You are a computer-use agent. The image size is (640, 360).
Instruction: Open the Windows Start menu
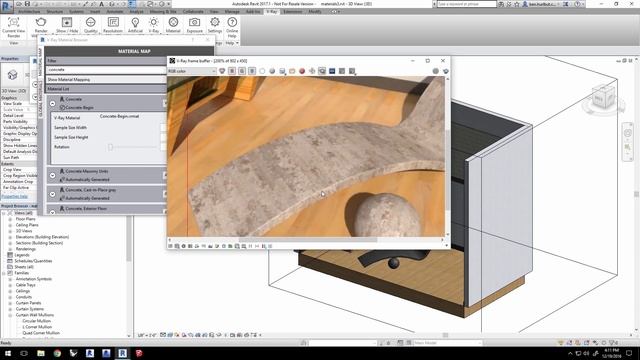pos(8,353)
